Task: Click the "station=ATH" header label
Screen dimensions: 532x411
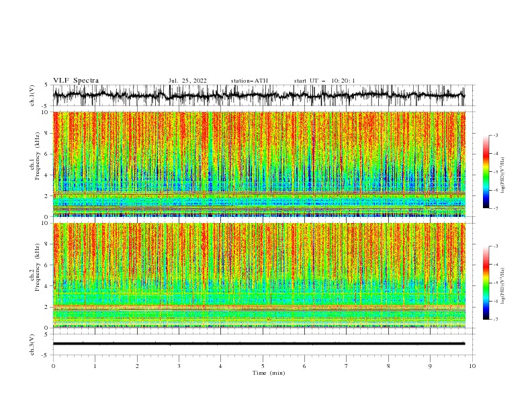Action: point(249,81)
